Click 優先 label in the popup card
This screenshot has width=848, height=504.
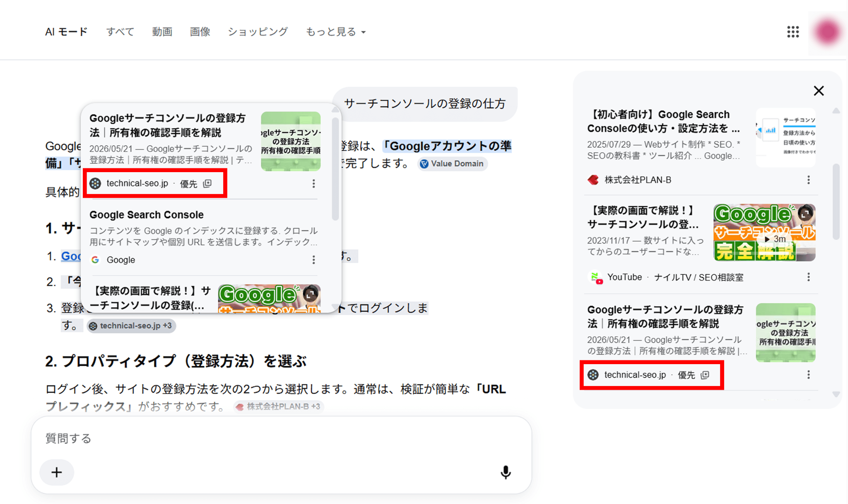point(188,184)
